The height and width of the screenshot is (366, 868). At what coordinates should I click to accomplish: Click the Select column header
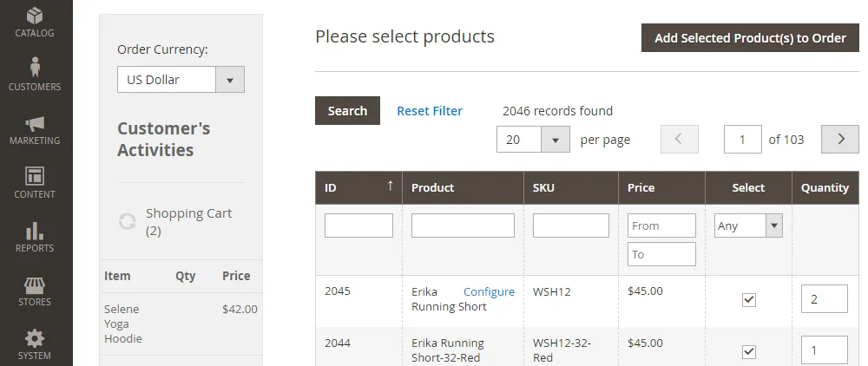(748, 188)
